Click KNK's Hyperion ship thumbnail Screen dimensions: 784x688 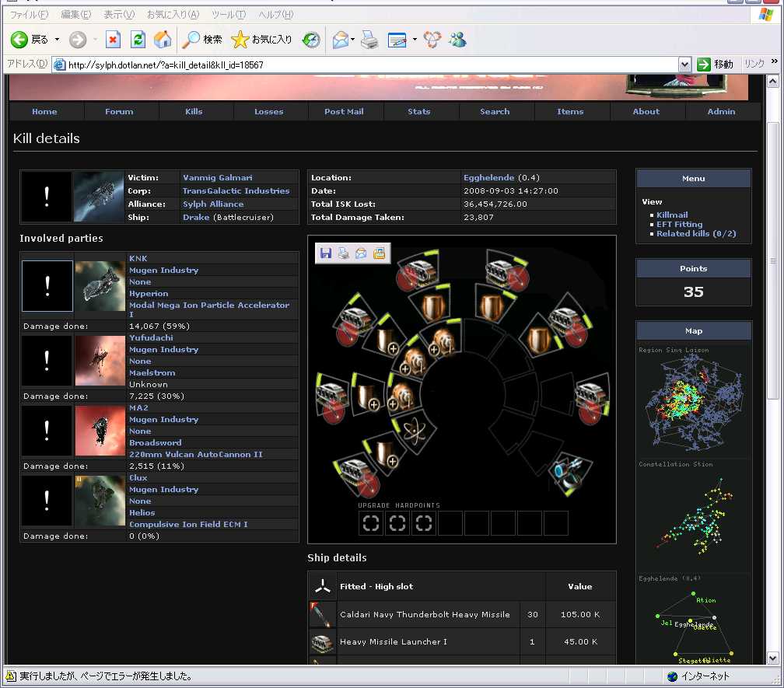coord(100,286)
